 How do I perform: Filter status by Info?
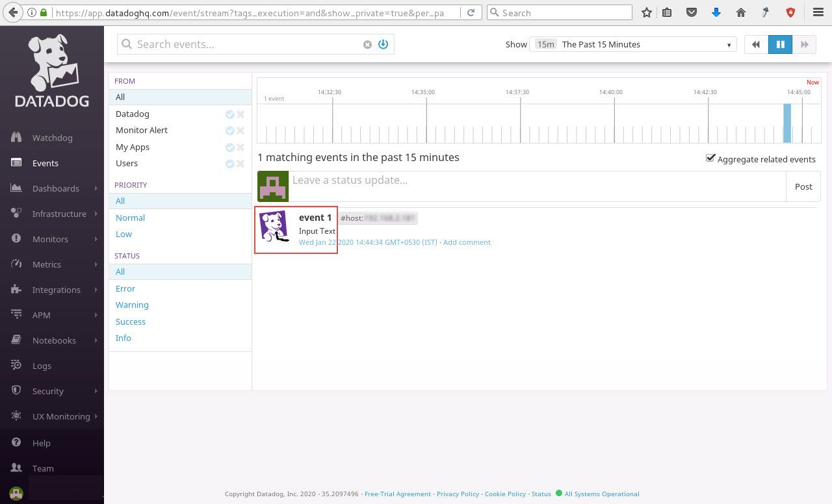[x=123, y=338]
